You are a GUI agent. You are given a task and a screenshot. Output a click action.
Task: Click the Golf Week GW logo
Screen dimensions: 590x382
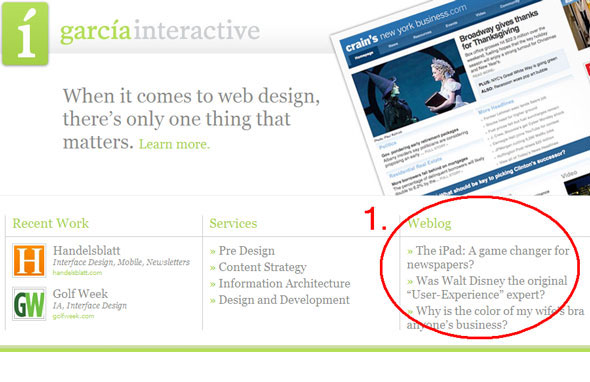[x=29, y=304]
